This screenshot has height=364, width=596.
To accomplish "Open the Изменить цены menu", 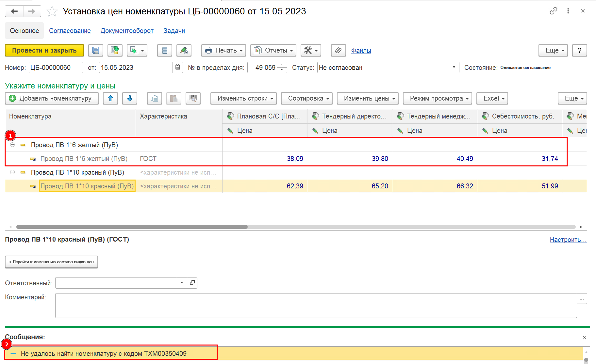I will [368, 98].
